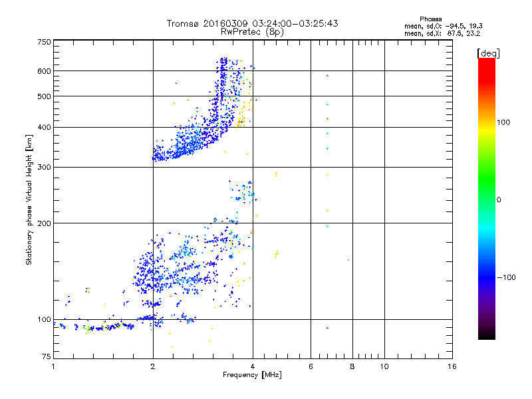Click the 'RwPretec (8p)' subtitle

click(252, 32)
